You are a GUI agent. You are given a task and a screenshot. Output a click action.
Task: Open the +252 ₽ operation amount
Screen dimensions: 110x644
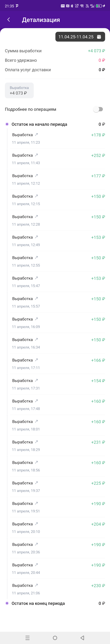pos(98,155)
